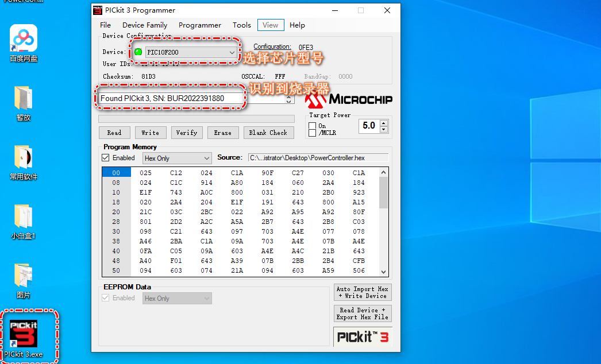601x364 pixels.
Task: Increase target voltage with up arrow
Action: (384, 123)
